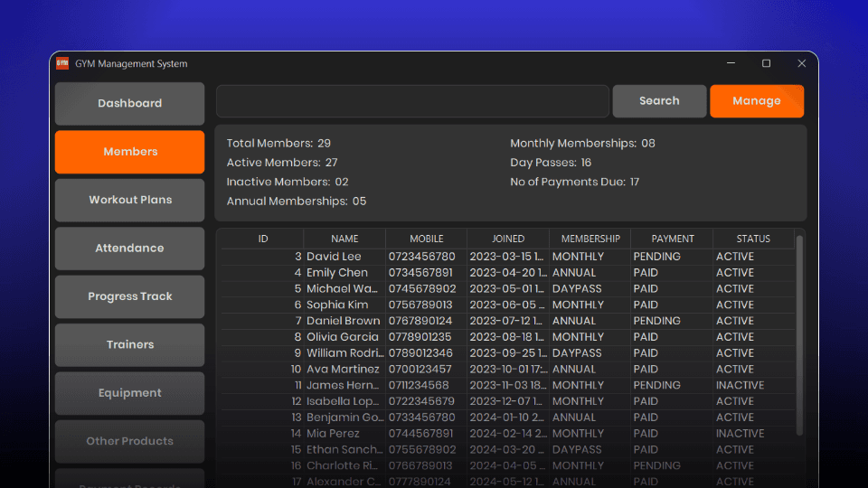Screen dimensions: 868x488
Task: Sort by MEMBERSHIP column header
Action: pyautogui.click(x=590, y=239)
